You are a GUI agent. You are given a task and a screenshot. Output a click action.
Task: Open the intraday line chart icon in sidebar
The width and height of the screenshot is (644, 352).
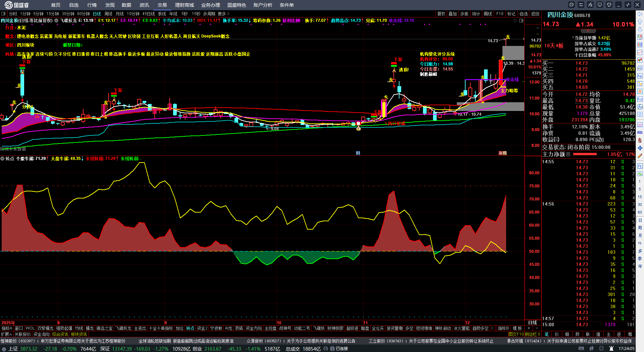(x=640, y=53)
